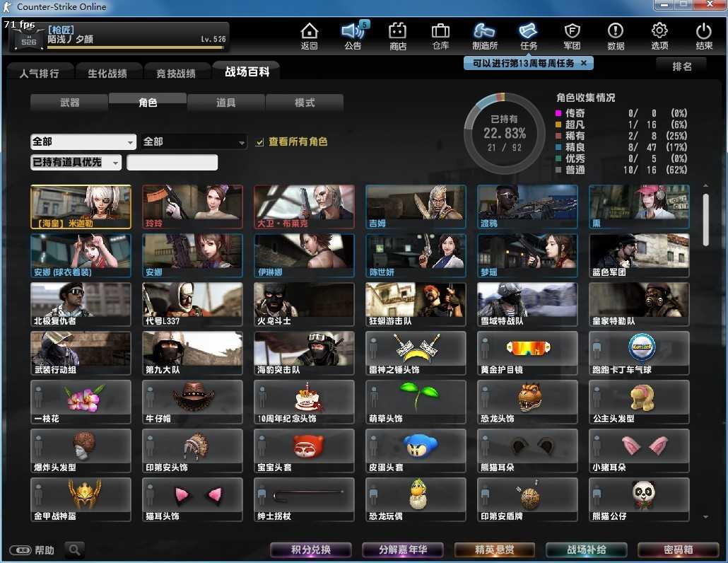This screenshot has width=728, height=563.
Task: Click the 返回 home icon
Action: pos(309,36)
